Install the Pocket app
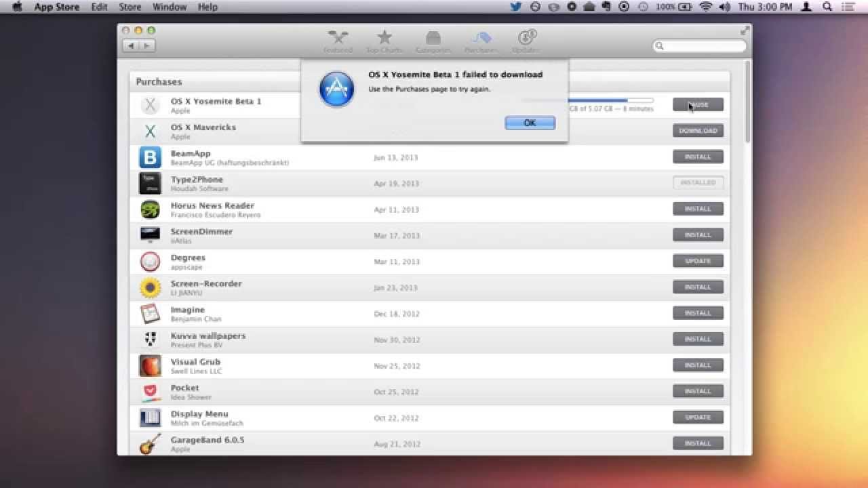Viewport: 868px width, 488px height. point(698,392)
